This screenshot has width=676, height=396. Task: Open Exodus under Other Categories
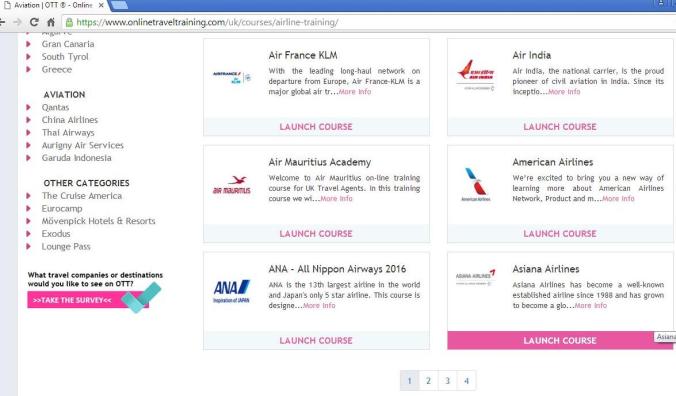(x=56, y=234)
